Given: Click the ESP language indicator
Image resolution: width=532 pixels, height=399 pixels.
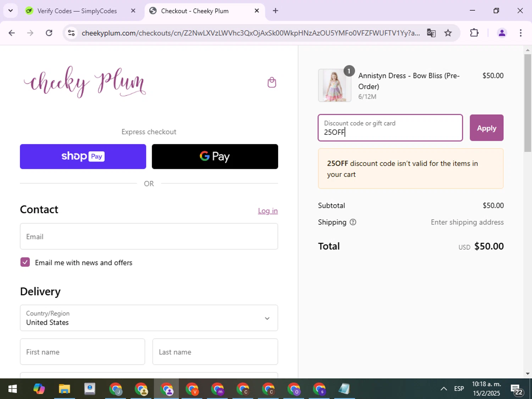Looking at the screenshot, I should pos(459,389).
